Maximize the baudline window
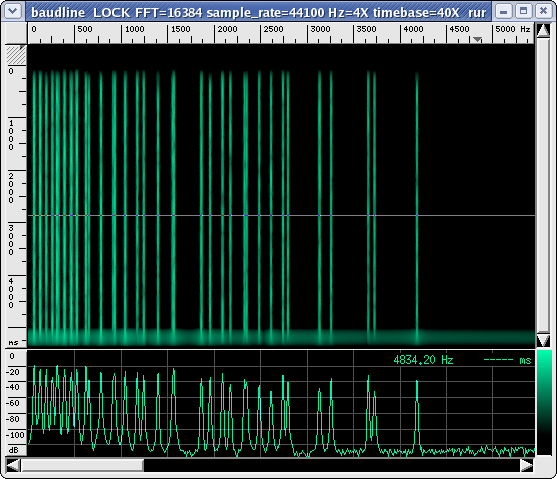557x479 pixels. (523, 11)
